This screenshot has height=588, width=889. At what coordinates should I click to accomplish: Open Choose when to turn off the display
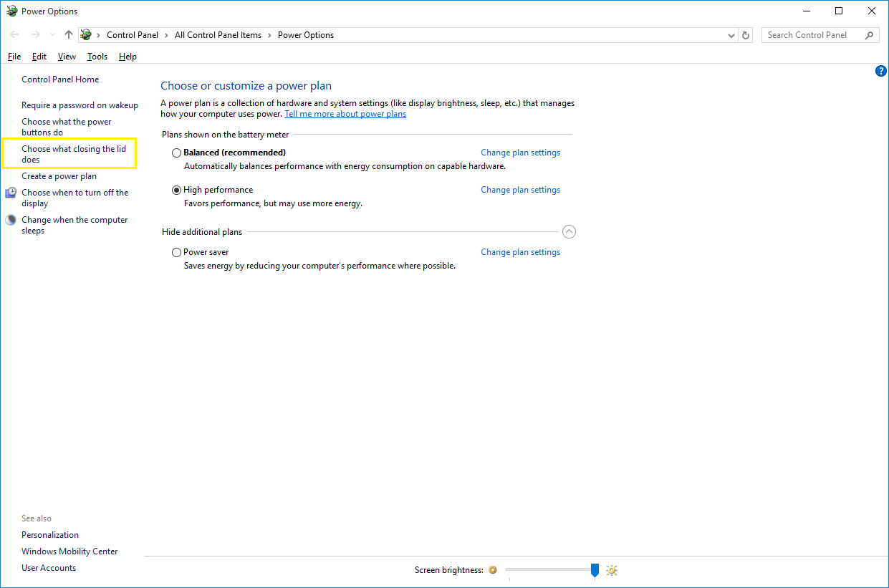click(x=75, y=198)
